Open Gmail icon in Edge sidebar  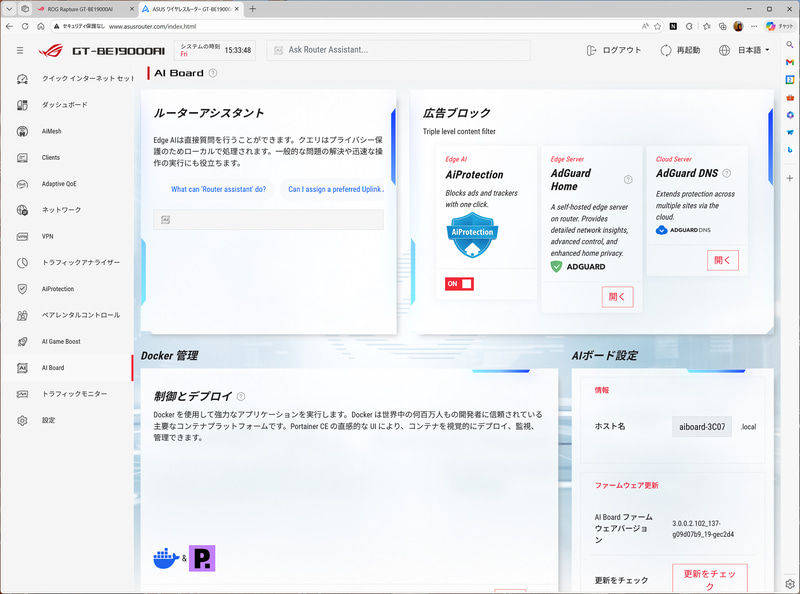coord(790,62)
